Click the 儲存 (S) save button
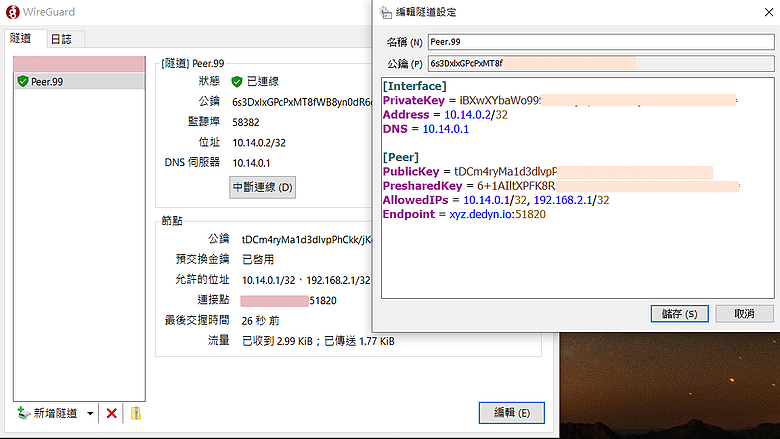 coord(680,314)
